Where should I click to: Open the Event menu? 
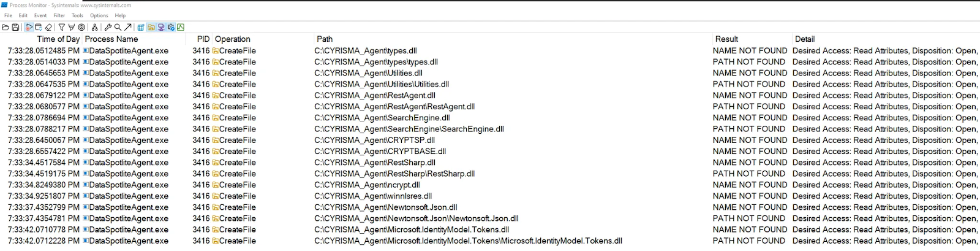(40, 15)
